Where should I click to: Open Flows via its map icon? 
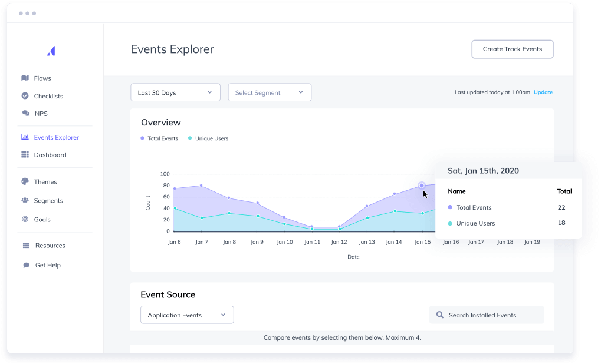[x=25, y=78]
